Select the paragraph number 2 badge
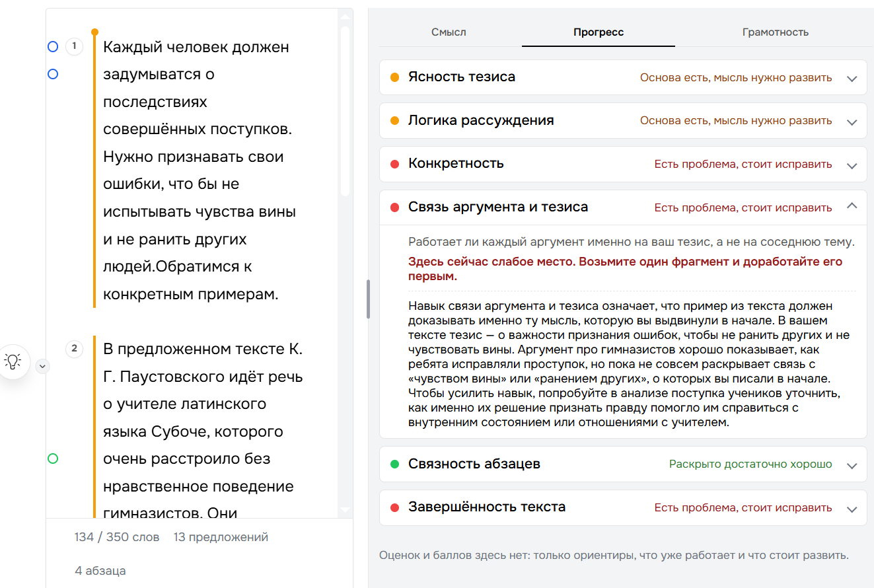This screenshot has height=588, width=874. point(75,348)
